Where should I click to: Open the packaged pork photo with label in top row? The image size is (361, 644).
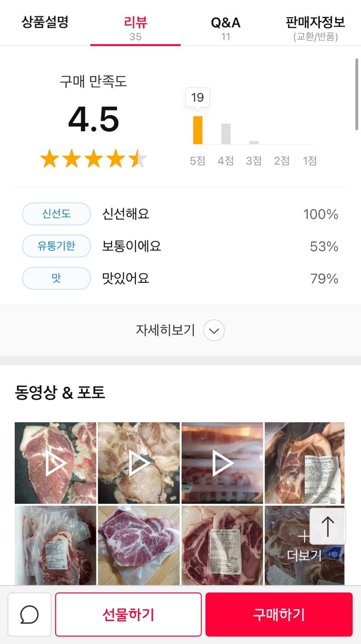click(305, 463)
